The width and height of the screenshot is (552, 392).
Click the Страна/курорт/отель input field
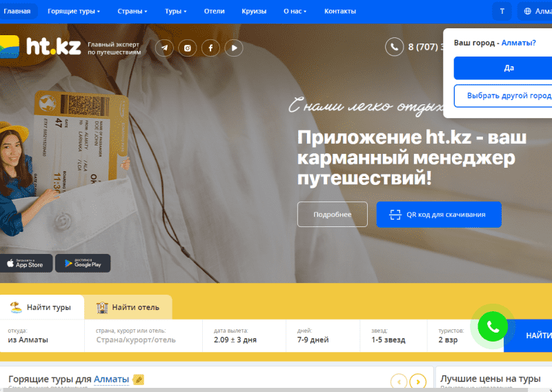tap(144, 335)
